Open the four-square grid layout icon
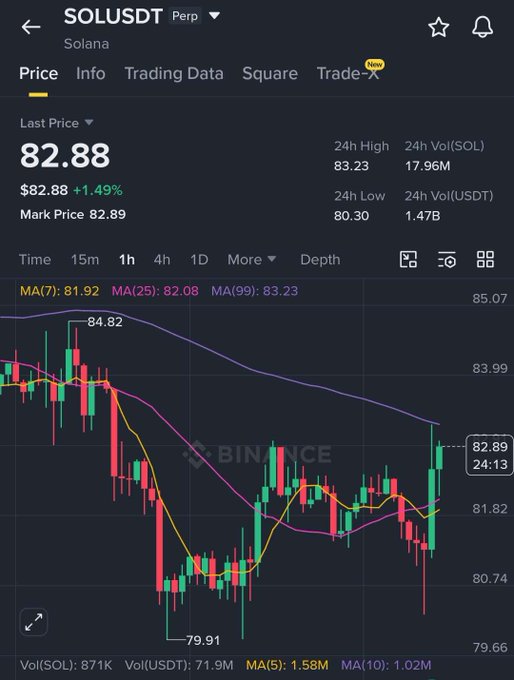 [x=485, y=259]
